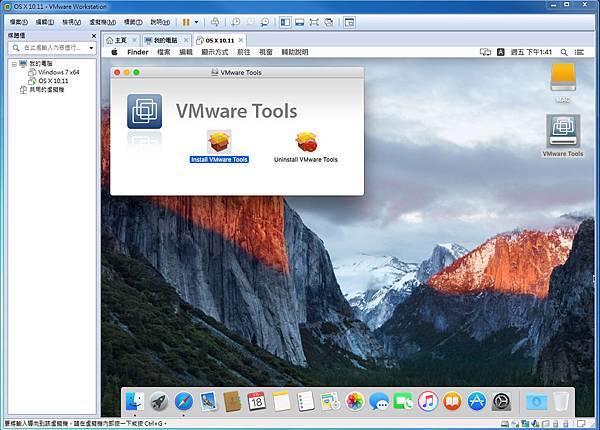The width and height of the screenshot is (600, 430).
Task: Open Mail stamp icon in the Dock
Action: [208, 402]
